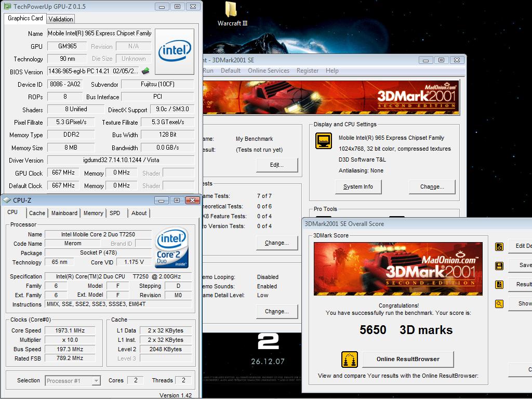532x399 pixels.
Task: Switch to the Memory tab in CPU-Z
Action: tap(94, 213)
